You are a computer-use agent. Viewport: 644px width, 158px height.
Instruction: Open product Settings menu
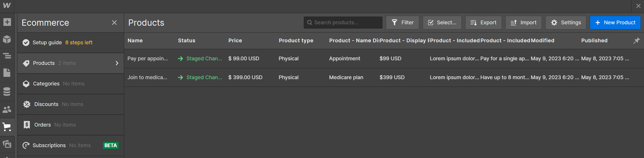(x=566, y=23)
